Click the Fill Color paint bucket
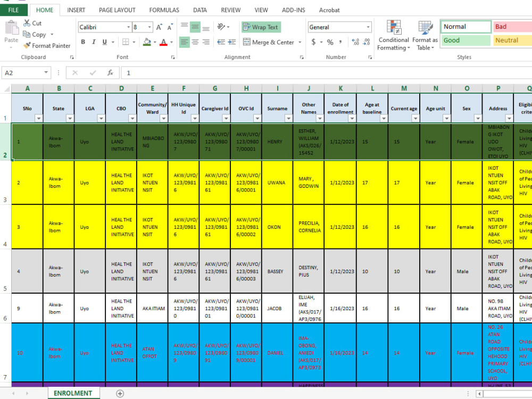This screenshot has height=399, width=532. pos(147,42)
